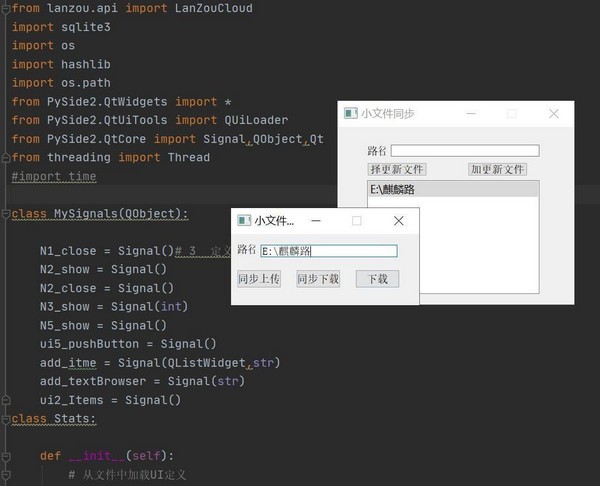
Task: Click the '从文件中加载UI定义' comment line
Action: [127, 475]
